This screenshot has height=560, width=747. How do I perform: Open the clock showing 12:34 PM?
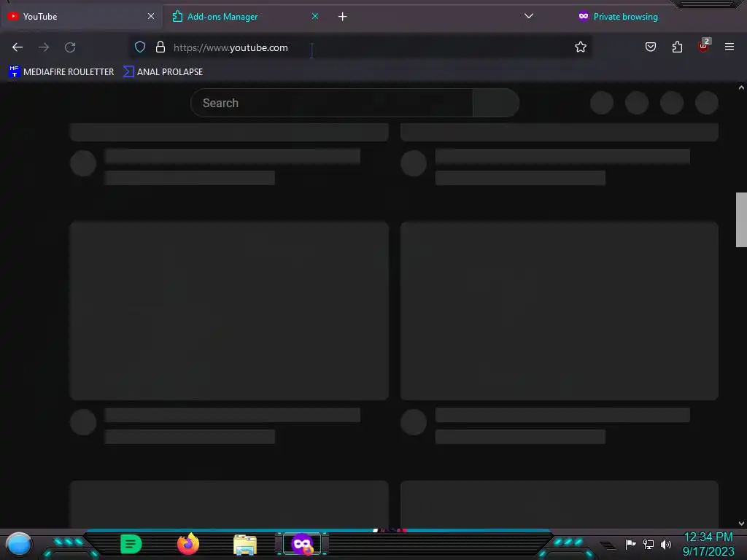click(x=708, y=544)
